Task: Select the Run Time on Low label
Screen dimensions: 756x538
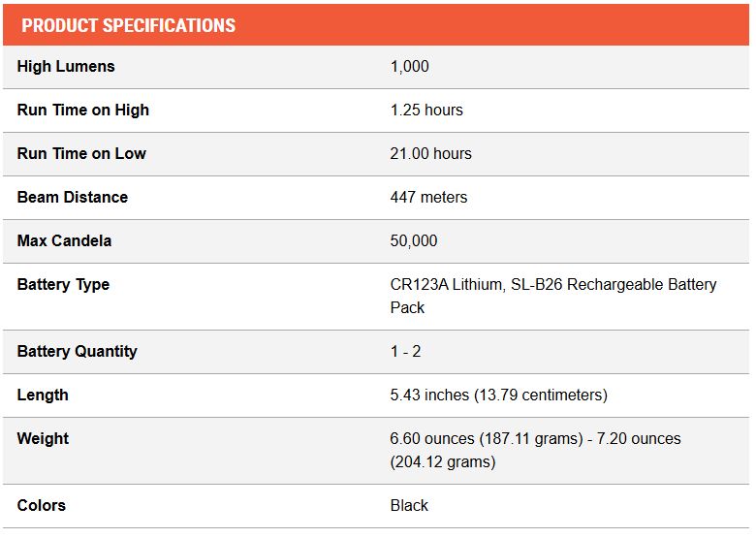Action: pos(81,153)
